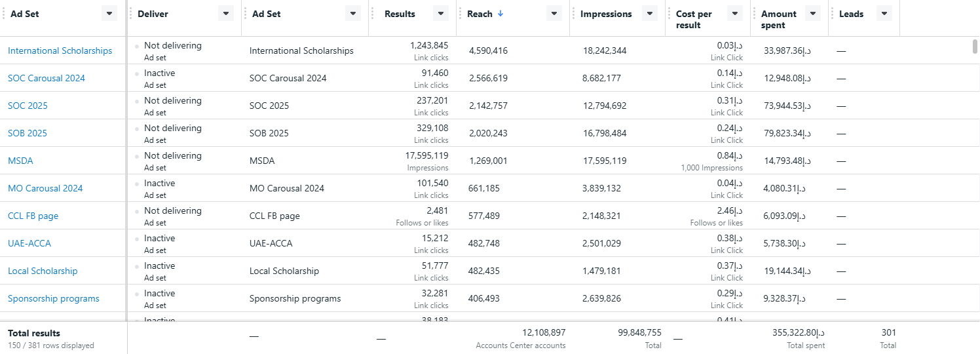Open the Results column dropdown arrow
980x354 pixels.
click(x=441, y=14)
